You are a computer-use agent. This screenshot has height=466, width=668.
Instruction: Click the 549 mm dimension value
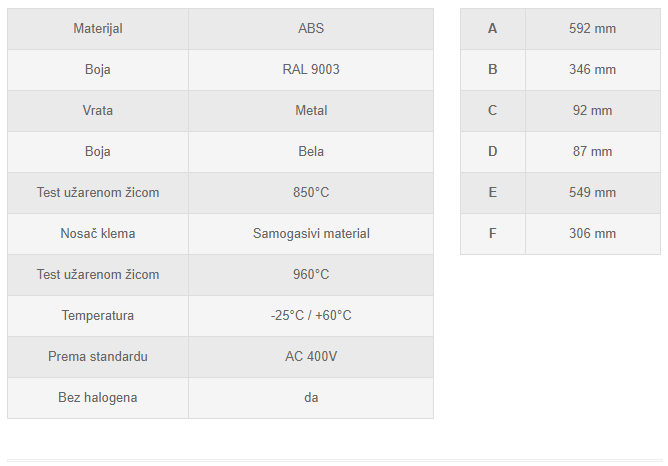593,193
